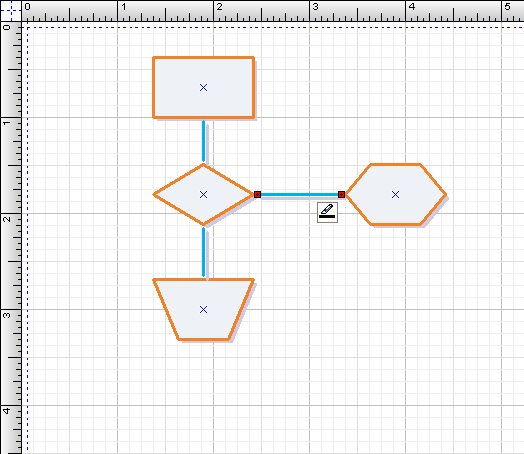Click the rectangle's center X marker
Screen dimensions: 524x454
(203, 88)
